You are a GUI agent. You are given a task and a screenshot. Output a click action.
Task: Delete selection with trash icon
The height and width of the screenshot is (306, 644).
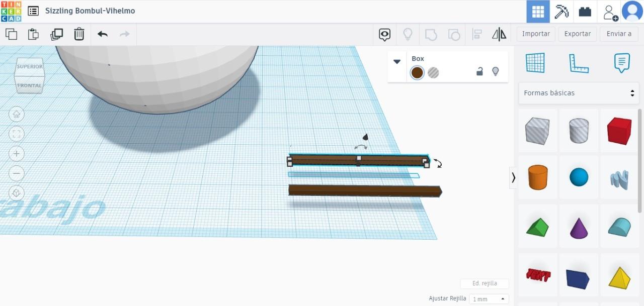point(79,34)
